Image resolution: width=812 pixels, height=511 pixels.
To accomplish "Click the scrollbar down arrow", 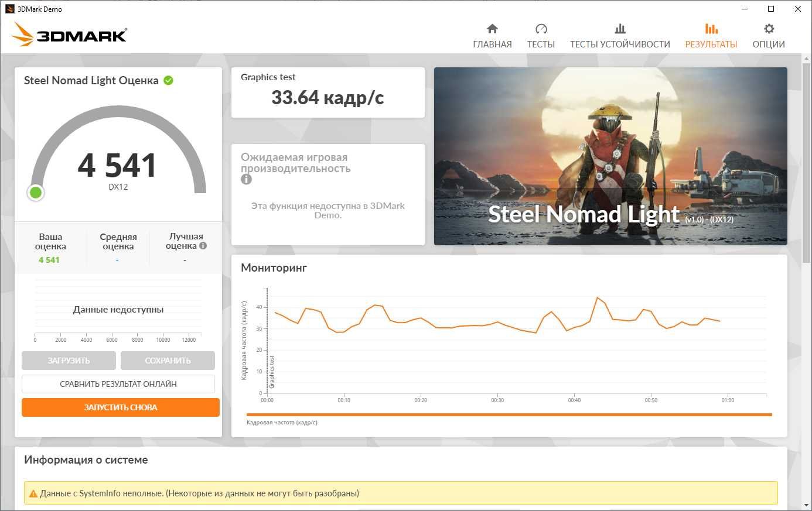I will coord(807,505).
